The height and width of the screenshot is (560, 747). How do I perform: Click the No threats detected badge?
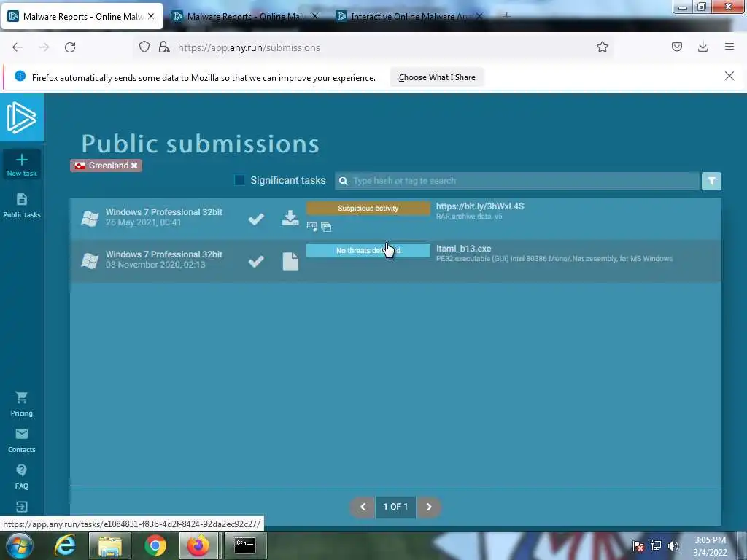click(368, 251)
